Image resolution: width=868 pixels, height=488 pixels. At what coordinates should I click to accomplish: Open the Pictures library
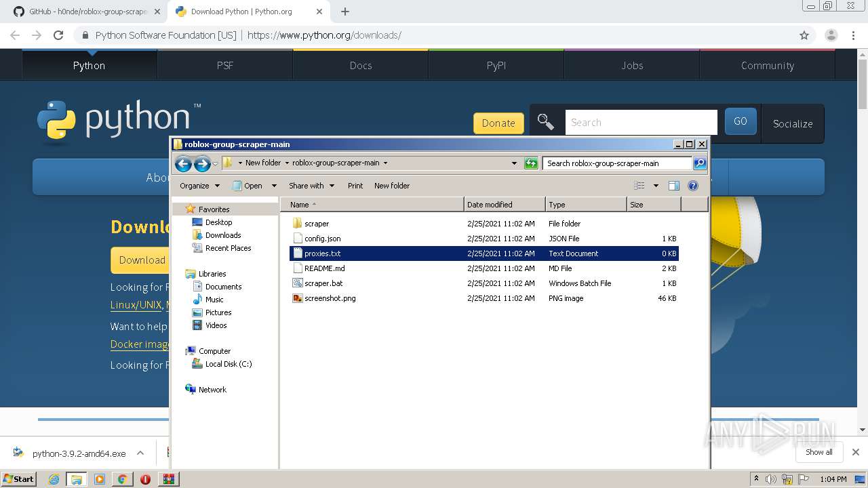pos(218,312)
